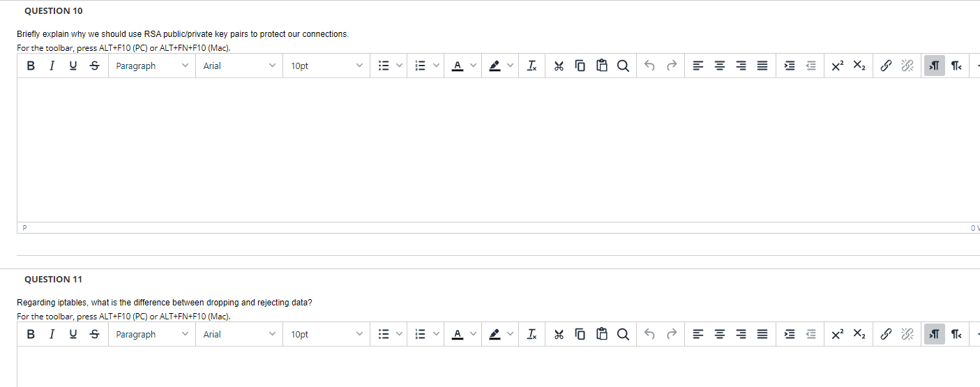980x387 pixels.
Task: Expand bullet list style options, Question 10
Action: pyautogui.click(x=400, y=66)
